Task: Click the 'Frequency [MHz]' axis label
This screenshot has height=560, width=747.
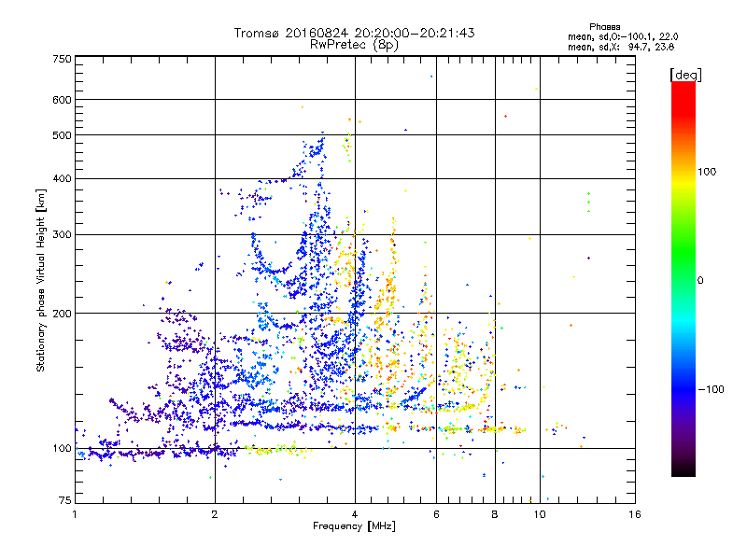Action: point(354,526)
